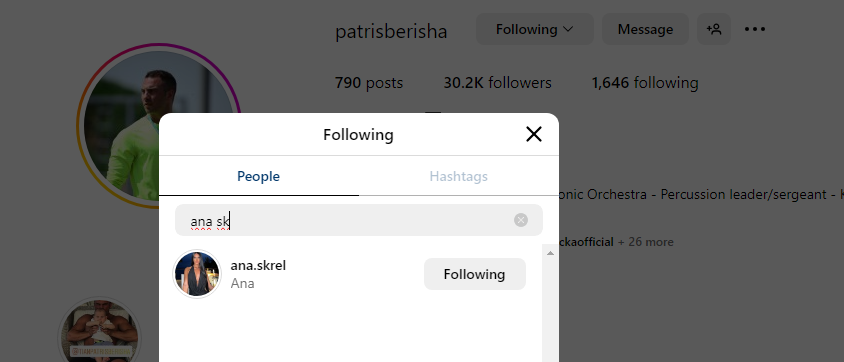Image resolution: width=844 pixels, height=362 pixels.
Task: Click the patrisberisha username heading
Action: (391, 32)
